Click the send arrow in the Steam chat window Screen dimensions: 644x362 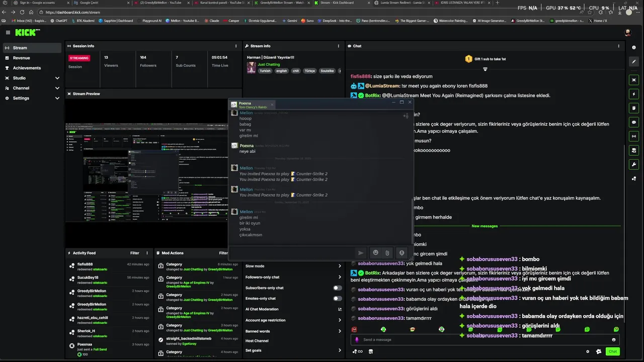(x=361, y=253)
